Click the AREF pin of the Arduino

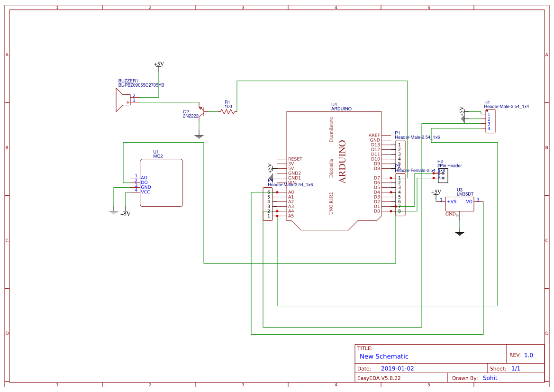374,135
